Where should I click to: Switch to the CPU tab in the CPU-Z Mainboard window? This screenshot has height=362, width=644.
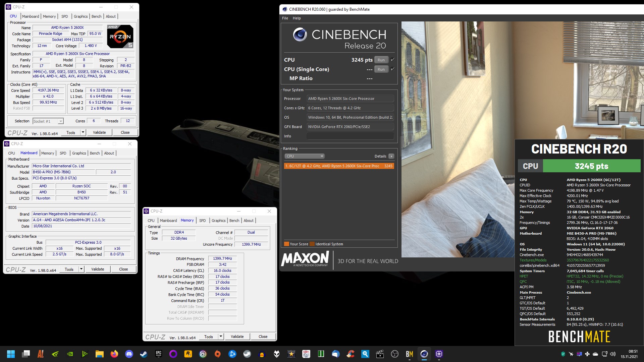12,153
